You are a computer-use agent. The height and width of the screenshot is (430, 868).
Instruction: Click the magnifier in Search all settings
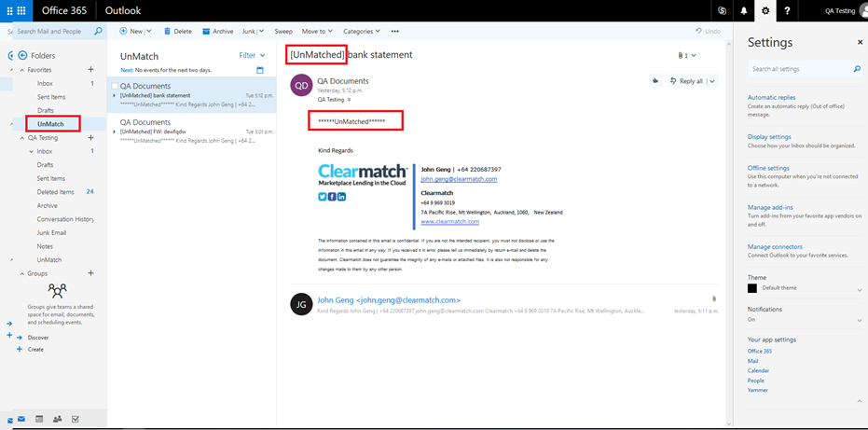(x=857, y=69)
